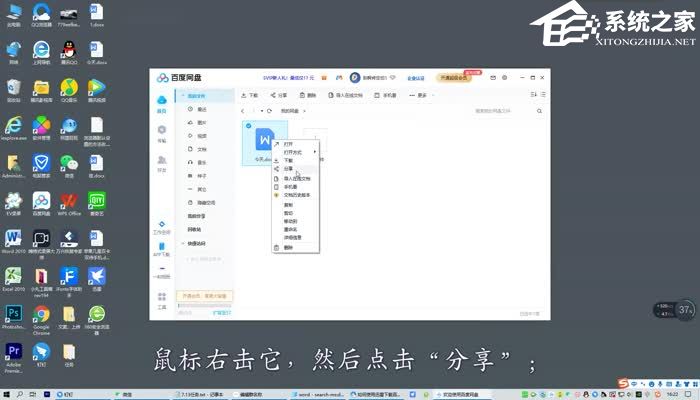Click the 开通超级会员 button
Screen dimensions: 700x400
(x=454, y=78)
